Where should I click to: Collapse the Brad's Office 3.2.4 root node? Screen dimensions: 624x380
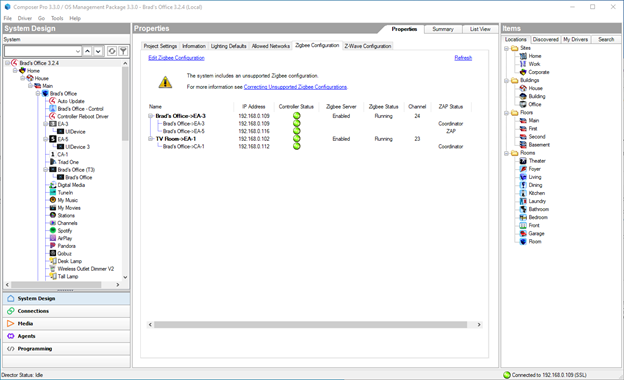[7, 63]
